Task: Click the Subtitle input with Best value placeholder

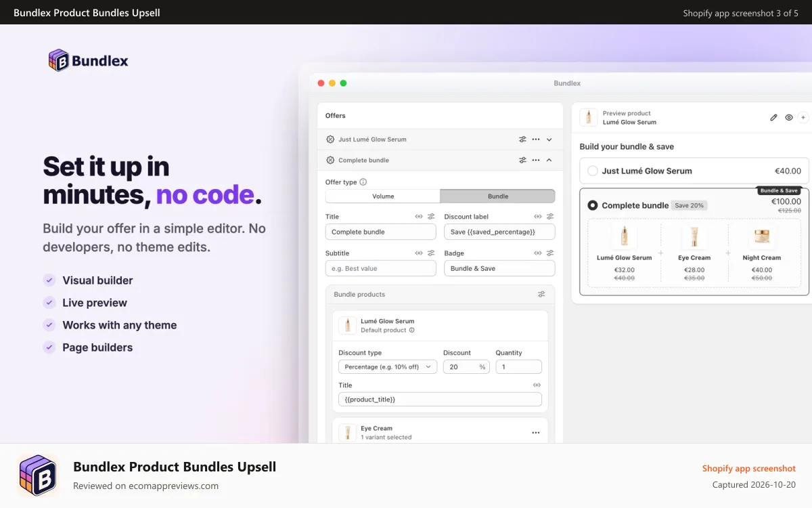Action: [x=381, y=268]
